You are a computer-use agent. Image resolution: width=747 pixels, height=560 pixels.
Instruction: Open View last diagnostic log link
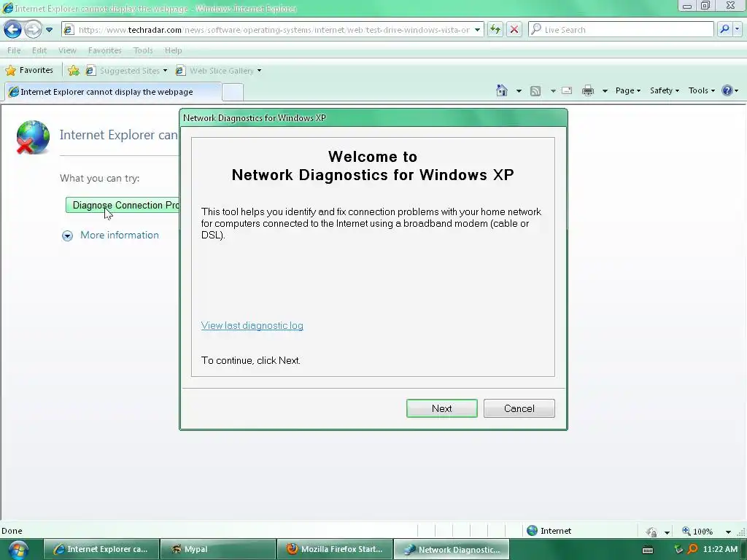tap(252, 325)
